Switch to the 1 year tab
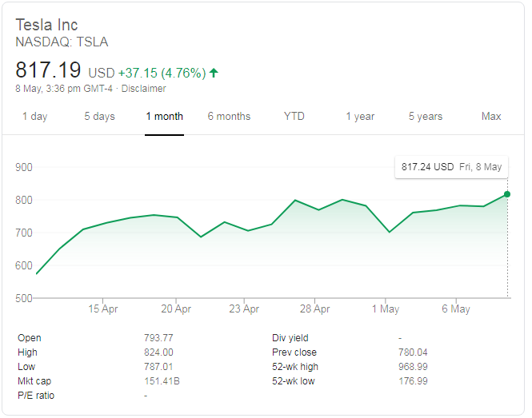The height and width of the screenshot is (418, 532). click(360, 117)
